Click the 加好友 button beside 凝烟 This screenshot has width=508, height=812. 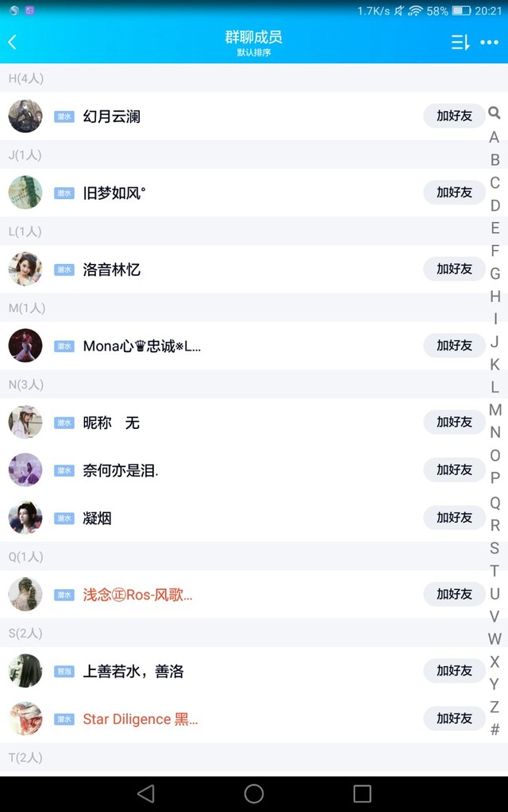(x=454, y=517)
